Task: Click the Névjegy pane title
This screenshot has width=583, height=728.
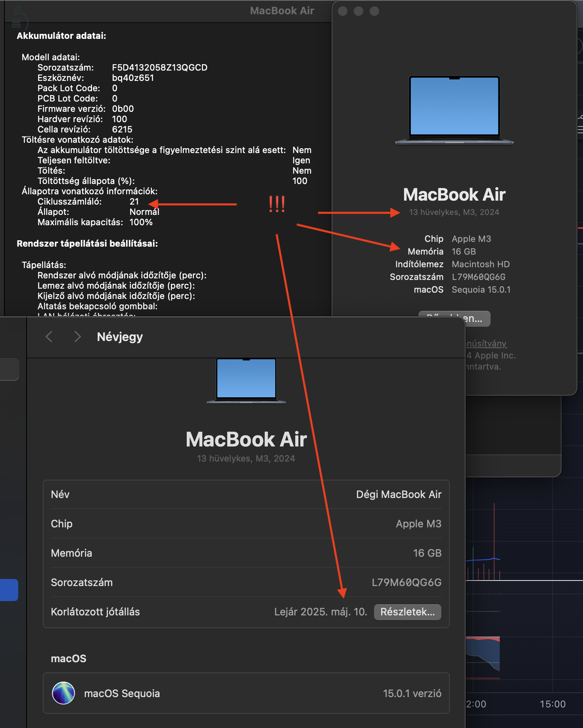Action: click(120, 337)
